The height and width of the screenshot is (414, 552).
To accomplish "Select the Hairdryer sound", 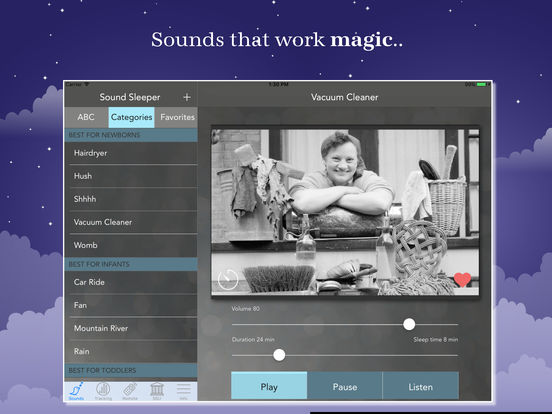I will (x=131, y=153).
